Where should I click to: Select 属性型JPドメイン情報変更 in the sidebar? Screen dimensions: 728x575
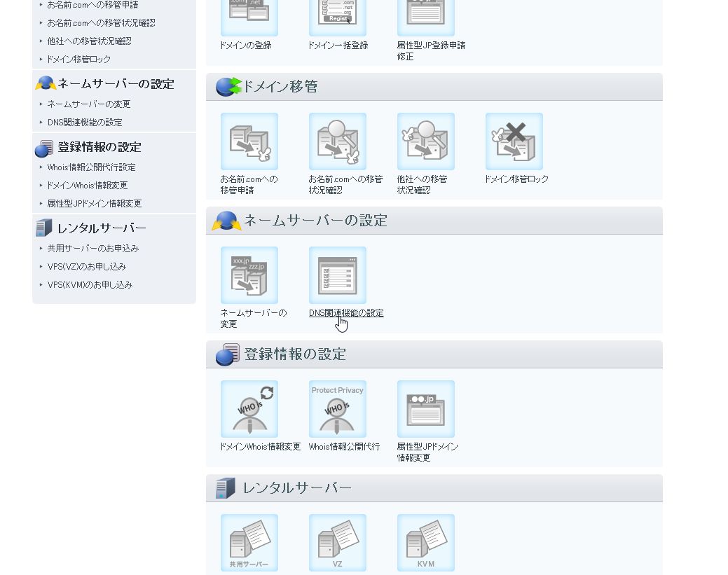(x=95, y=203)
